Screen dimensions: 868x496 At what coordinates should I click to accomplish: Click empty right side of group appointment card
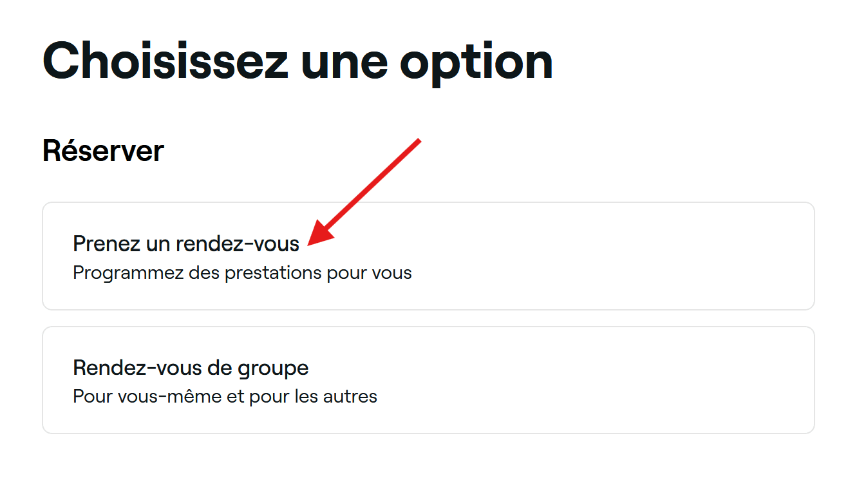tap(644, 380)
